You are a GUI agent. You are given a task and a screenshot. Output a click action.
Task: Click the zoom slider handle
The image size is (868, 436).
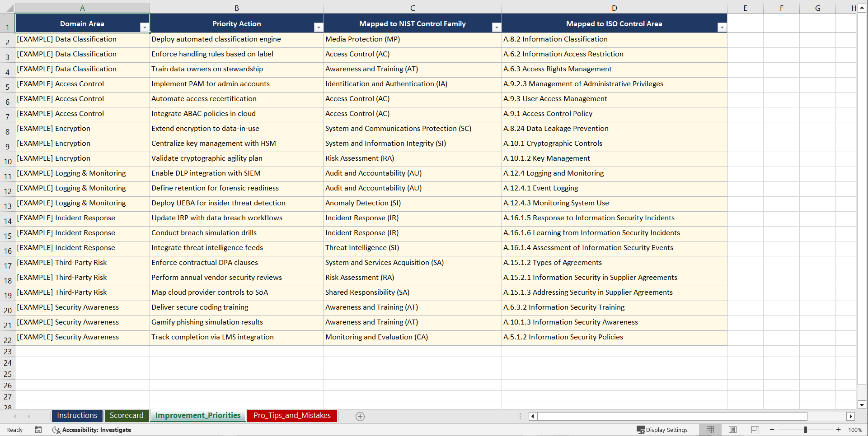coord(806,430)
